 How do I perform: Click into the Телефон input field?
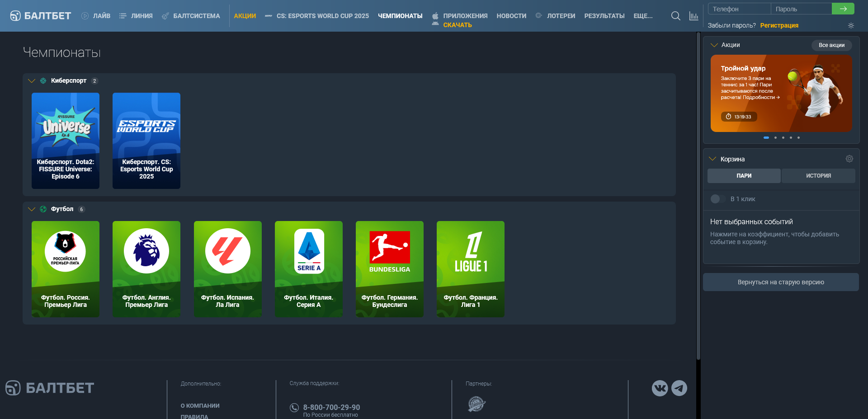(739, 9)
